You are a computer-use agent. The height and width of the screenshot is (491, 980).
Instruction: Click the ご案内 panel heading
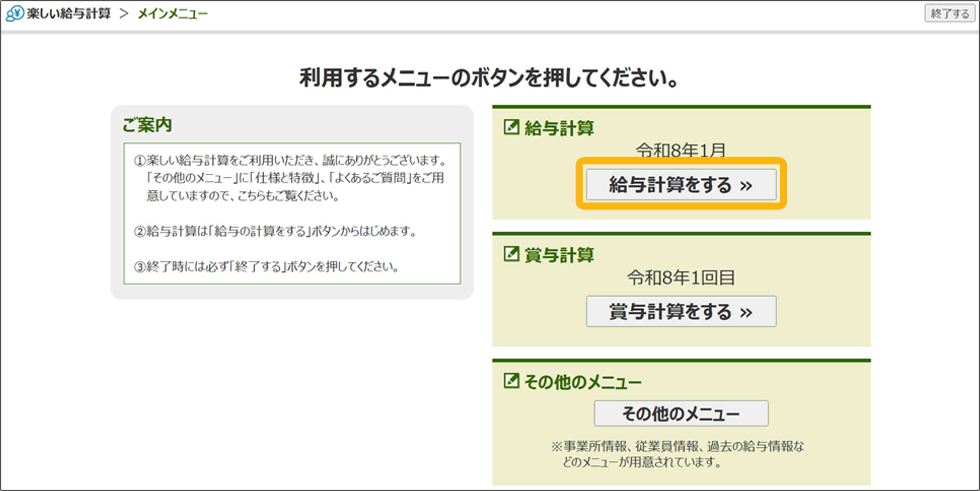147,125
